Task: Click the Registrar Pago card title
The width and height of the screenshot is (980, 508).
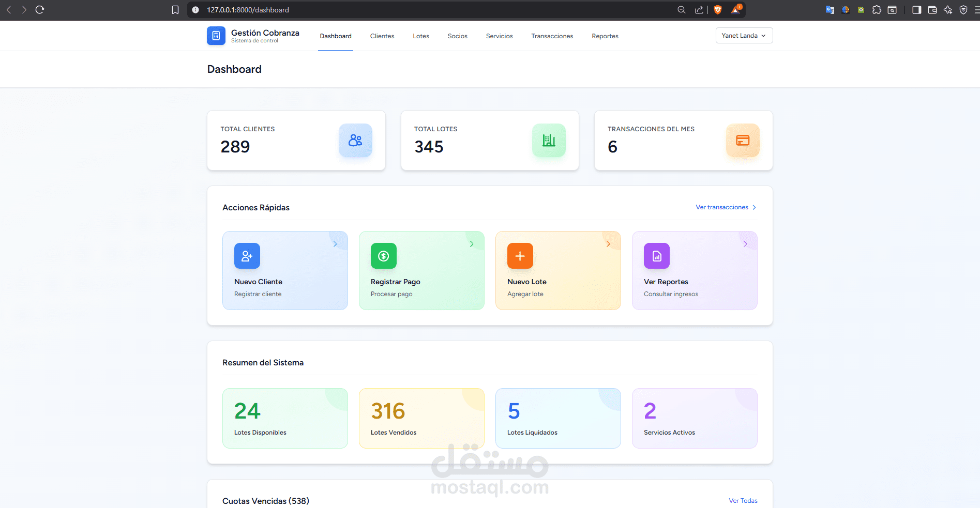Action: click(396, 282)
